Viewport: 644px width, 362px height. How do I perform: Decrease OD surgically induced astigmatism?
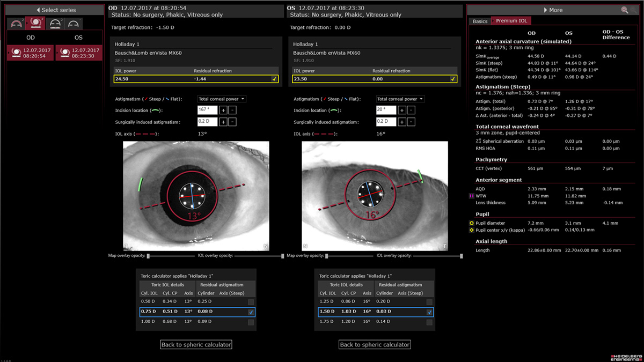[232, 122]
